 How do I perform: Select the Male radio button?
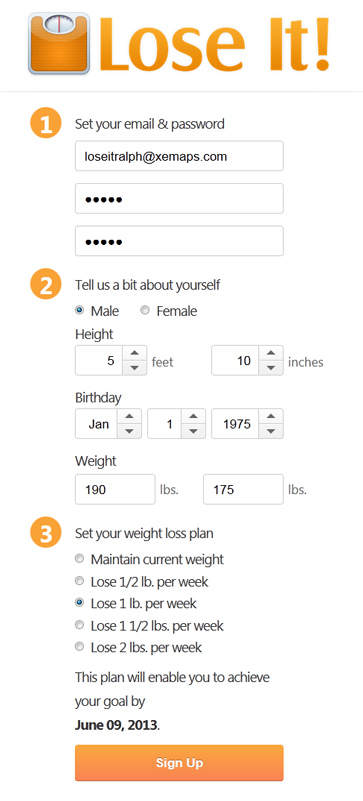point(80,310)
